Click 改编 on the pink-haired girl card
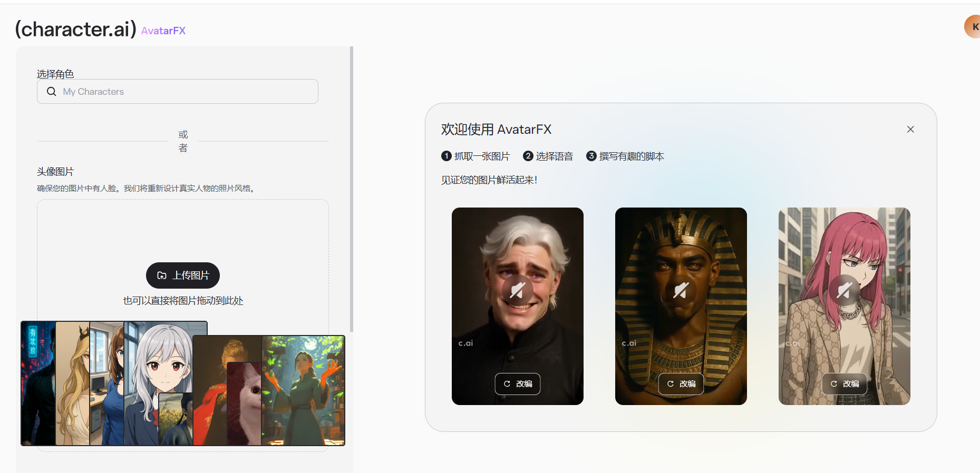Viewport: 980px width, 473px height. [x=844, y=383]
